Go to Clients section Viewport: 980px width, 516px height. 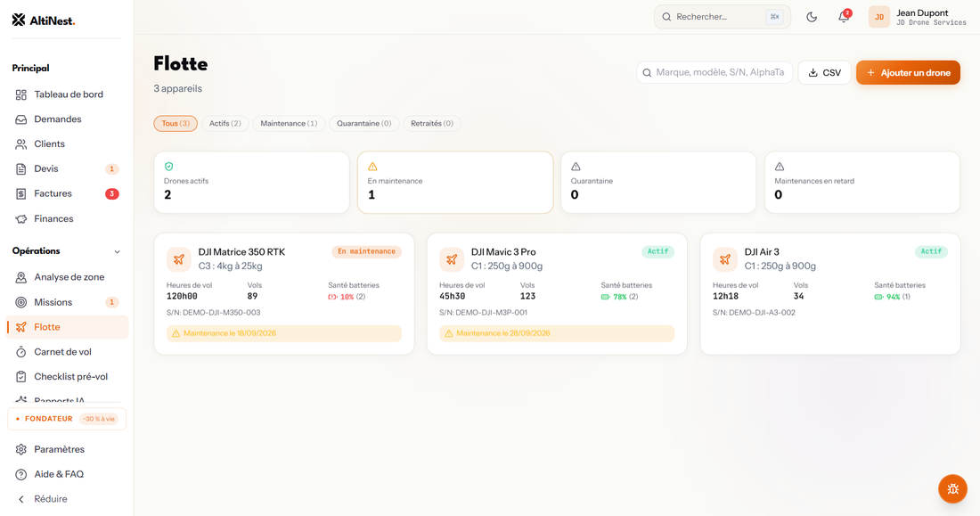click(x=68, y=143)
